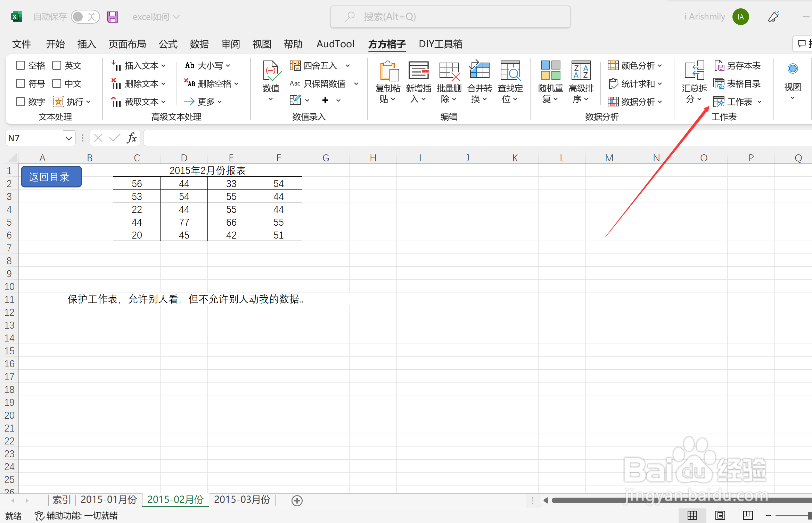Open the 颜色分析 dropdown menu
The height and width of the screenshot is (523, 812).
pos(659,65)
